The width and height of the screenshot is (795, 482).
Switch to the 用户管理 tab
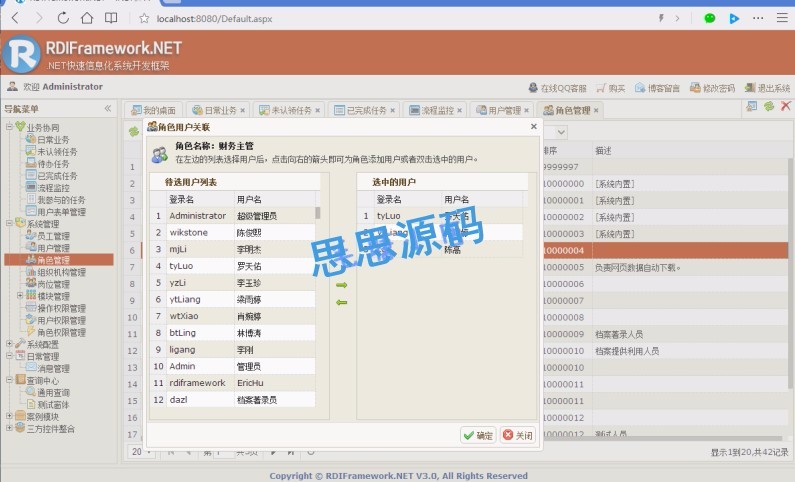[x=499, y=110]
